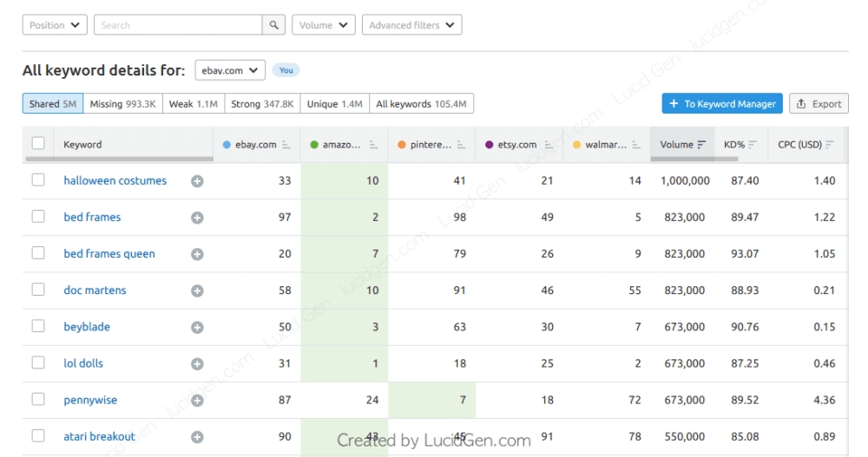Switch to the Weak 1.1M tab
The image size is (868, 457).
pos(194,103)
